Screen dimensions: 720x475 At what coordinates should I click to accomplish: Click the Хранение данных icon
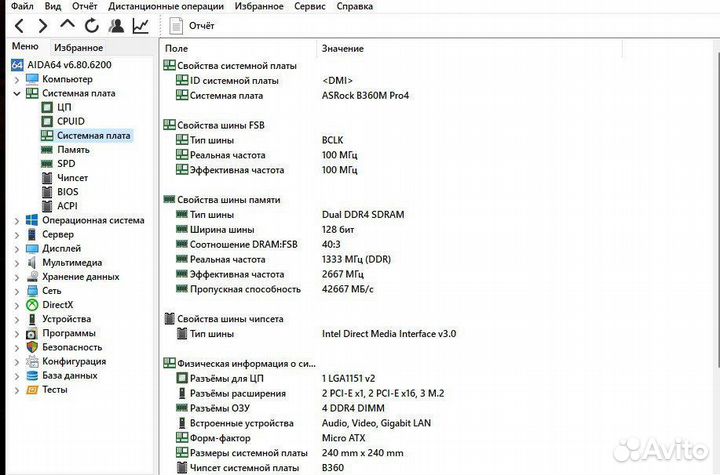click(32, 277)
